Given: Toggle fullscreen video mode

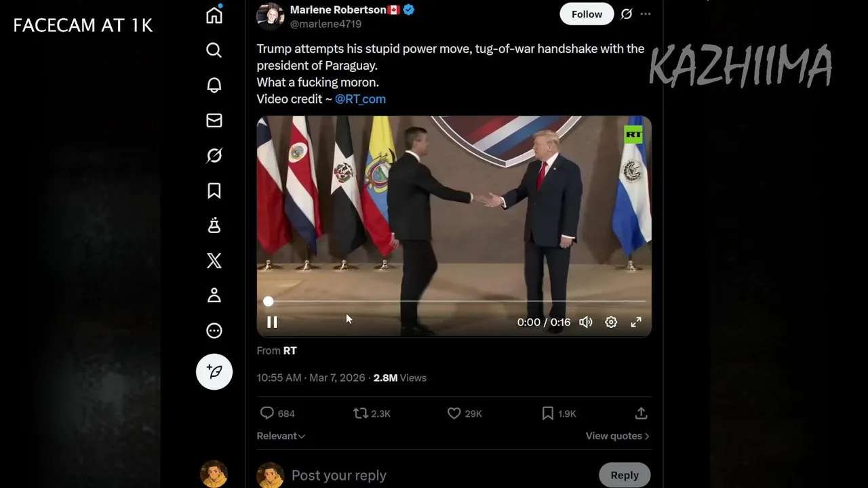Looking at the screenshot, I should (x=636, y=323).
